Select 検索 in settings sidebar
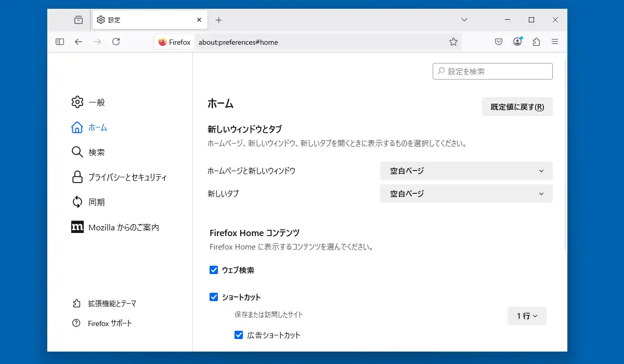Screen dimensions: 624x364 point(88,152)
